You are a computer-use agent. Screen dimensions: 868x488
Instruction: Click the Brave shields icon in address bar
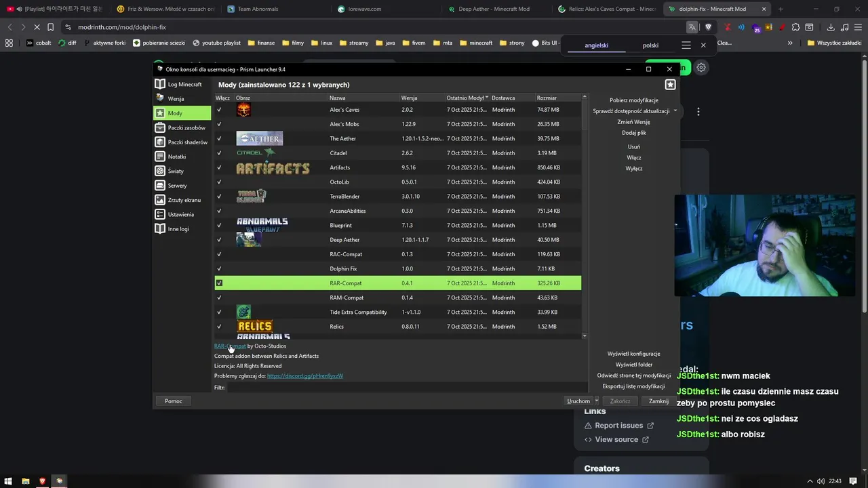click(x=708, y=27)
